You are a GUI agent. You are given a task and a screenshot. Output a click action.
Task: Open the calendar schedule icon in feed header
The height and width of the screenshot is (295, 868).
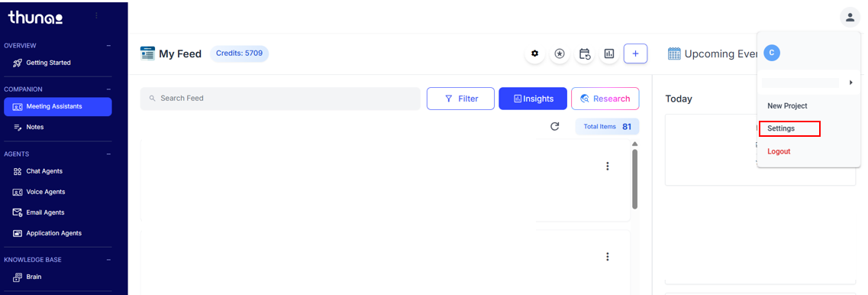[x=585, y=53]
